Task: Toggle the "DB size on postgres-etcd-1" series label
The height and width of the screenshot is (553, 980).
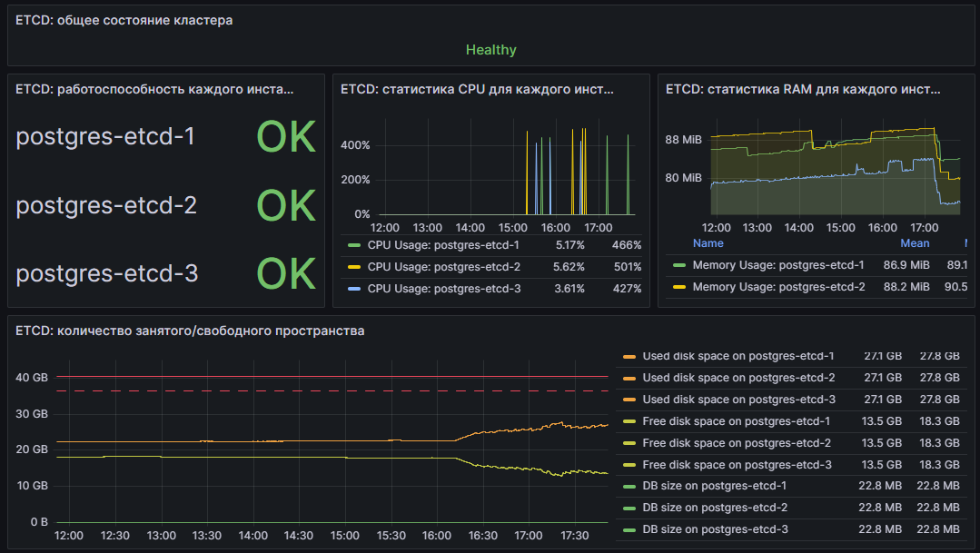Action: [714, 487]
